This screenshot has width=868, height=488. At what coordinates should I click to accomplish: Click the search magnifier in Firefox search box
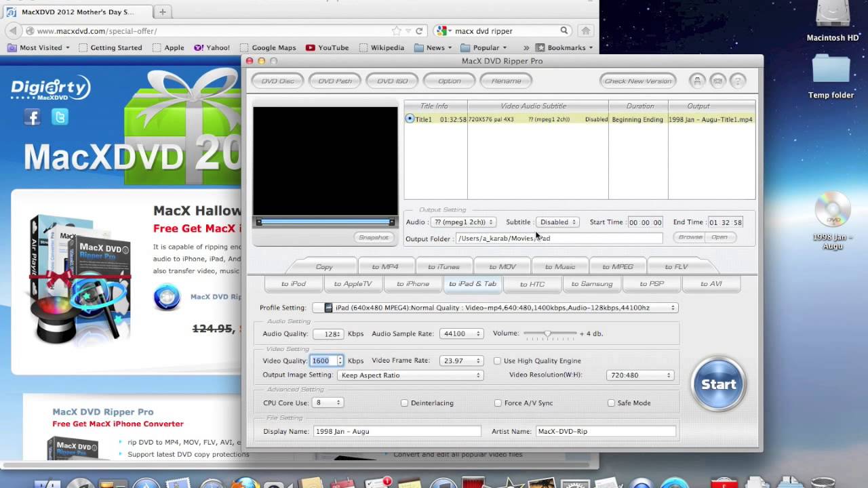[564, 30]
